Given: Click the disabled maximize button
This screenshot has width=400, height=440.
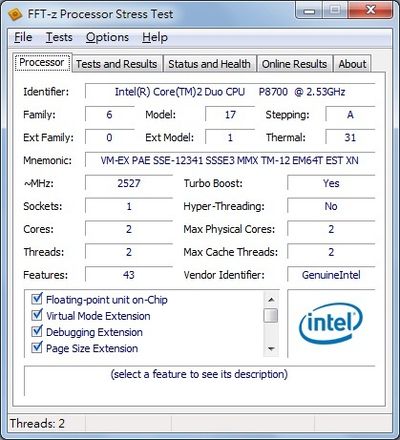Looking at the screenshot, I should (x=335, y=11).
